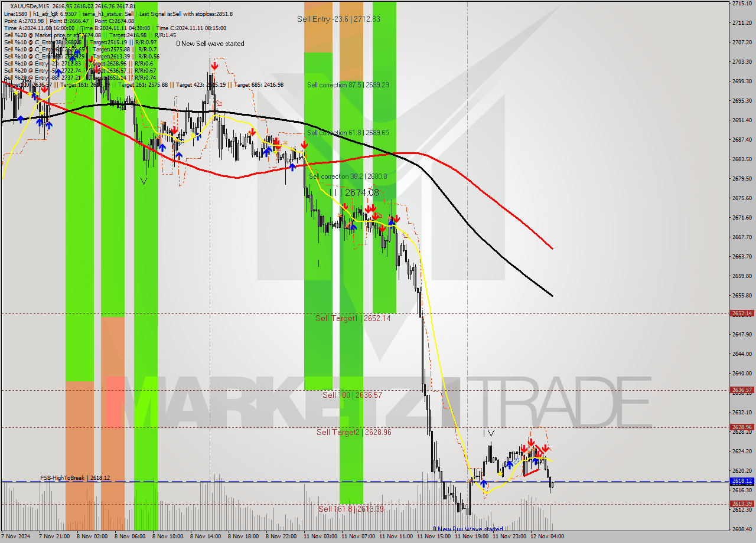Click the 2687.40 price scale value
This screenshot has width=756, height=543.
pos(742,139)
